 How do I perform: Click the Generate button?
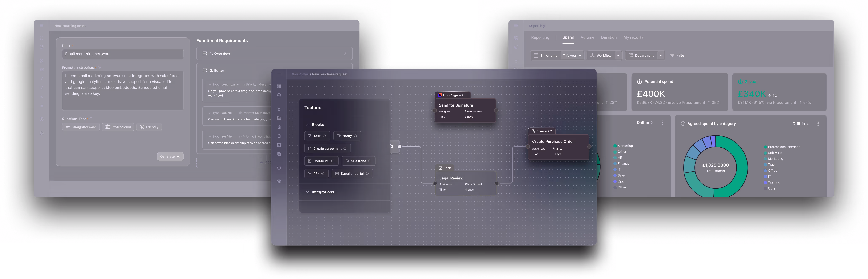pos(170,156)
